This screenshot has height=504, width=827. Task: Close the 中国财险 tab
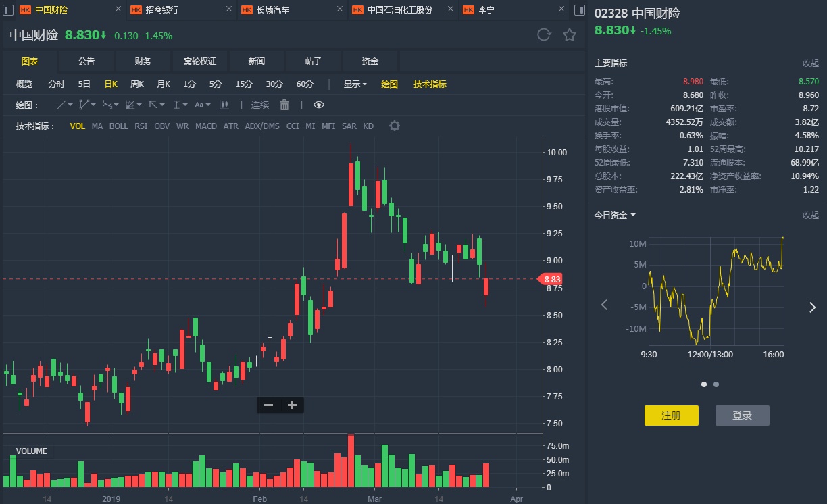click(118, 10)
